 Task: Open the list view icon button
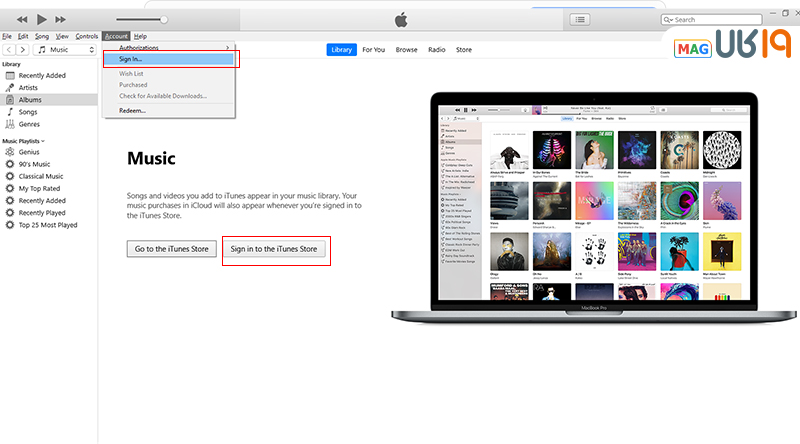point(580,19)
